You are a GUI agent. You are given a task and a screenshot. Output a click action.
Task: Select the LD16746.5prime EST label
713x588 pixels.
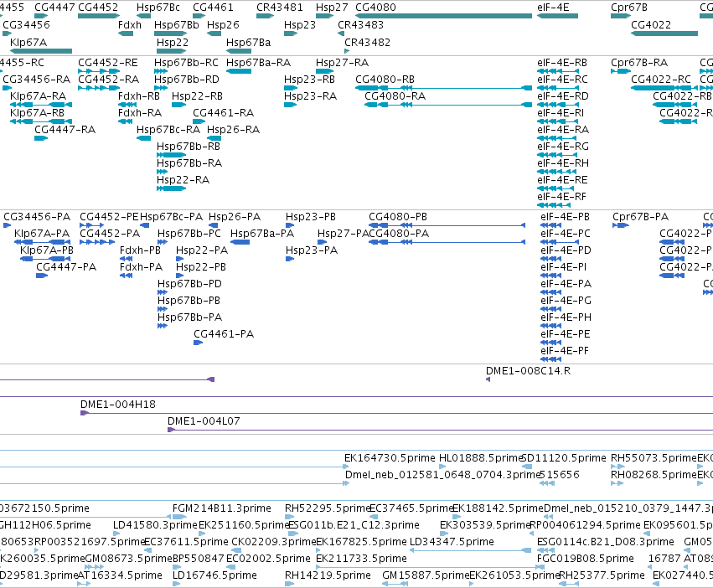pyautogui.click(x=214, y=575)
